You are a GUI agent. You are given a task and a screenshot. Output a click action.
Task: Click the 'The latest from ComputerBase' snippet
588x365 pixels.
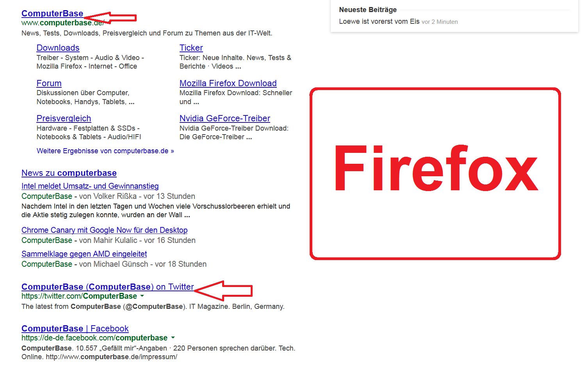point(153,307)
